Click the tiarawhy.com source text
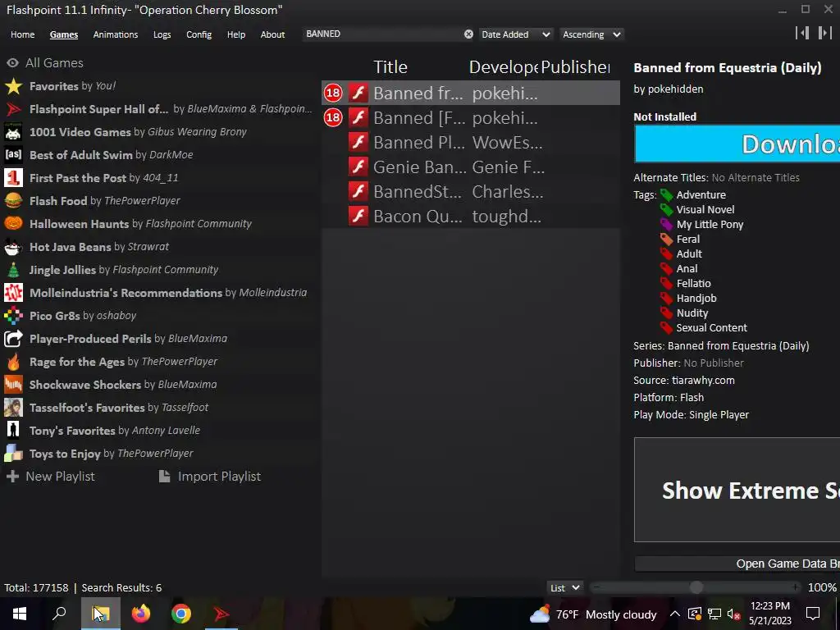 pyautogui.click(x=703, y=381)
